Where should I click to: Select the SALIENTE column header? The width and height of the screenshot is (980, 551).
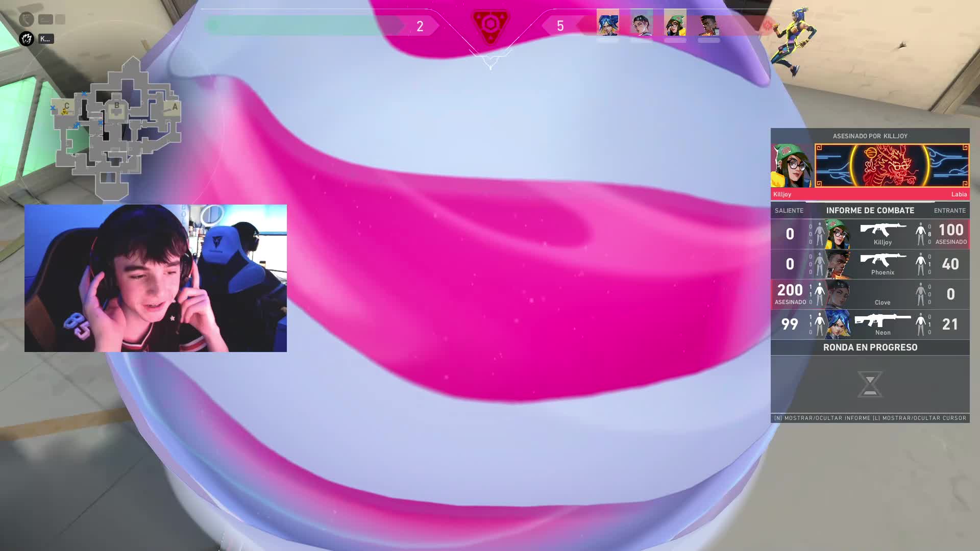coord(789,211)
